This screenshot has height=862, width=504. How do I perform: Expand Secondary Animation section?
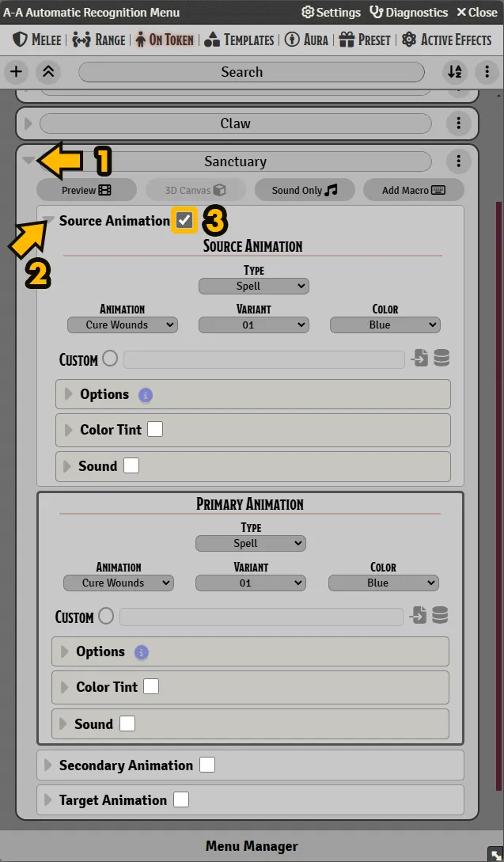coord(47,765)
